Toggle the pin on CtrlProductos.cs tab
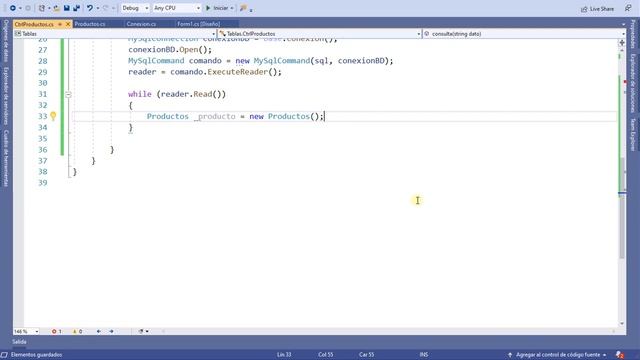The width and height of the screenshot is (640, 360). (x=60, y=24)
